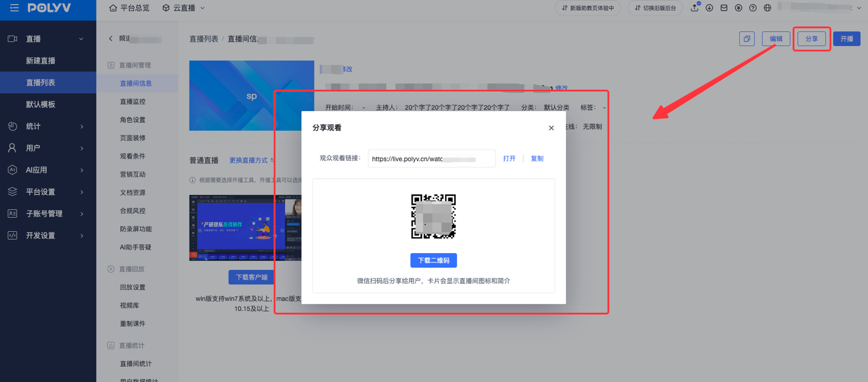The image size is (868, 382).
Task: Click the channel cover image thumbnail
Action: [x=252, y=95]
